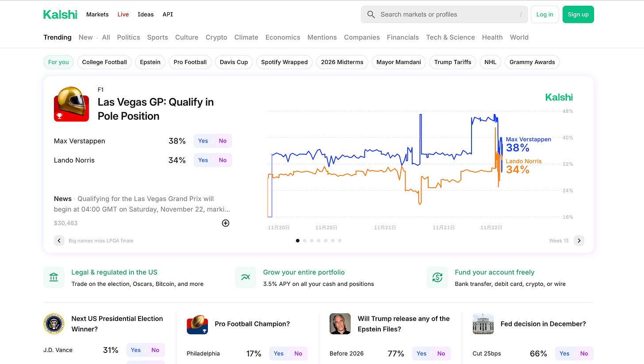Open the Ideas nav item
Image resolution: width=644 pixels, height=364 pixels.
[x=146, y=14]
